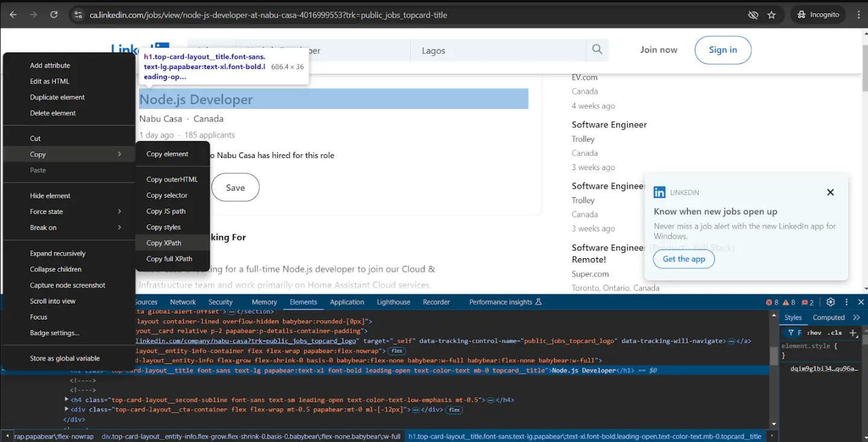Screen dimensions: 868x442
Task: Close the LinkedIn job alert popup
Action: tap(830, 192)
